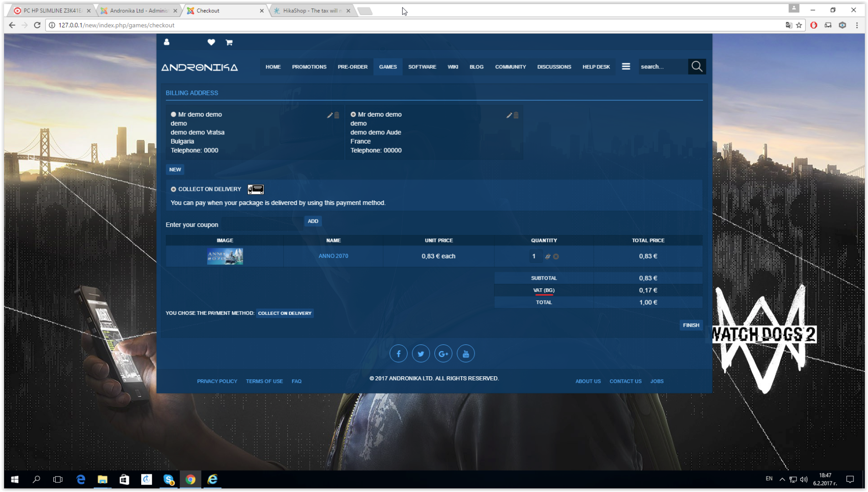The image size is (868, 492).
Task: Open the Jobs footer link
Action: pos(657,381)
